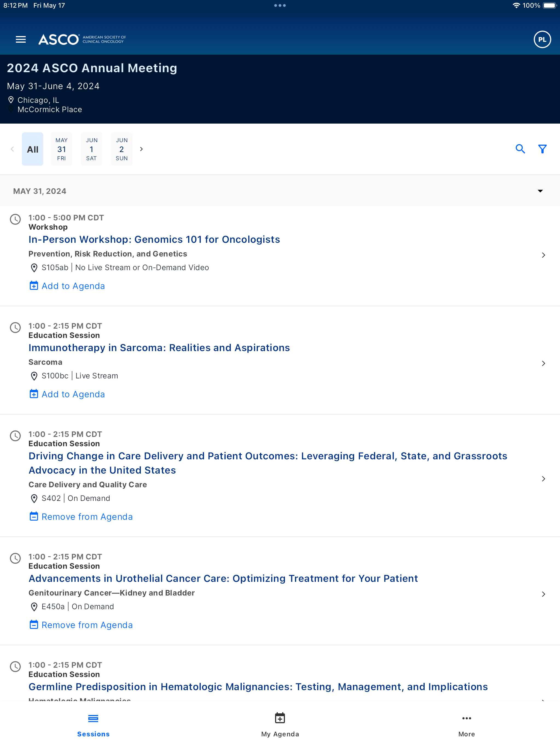
Task: Select the Jun 2 Sun date tab
Action: click(x=122, y=149)
